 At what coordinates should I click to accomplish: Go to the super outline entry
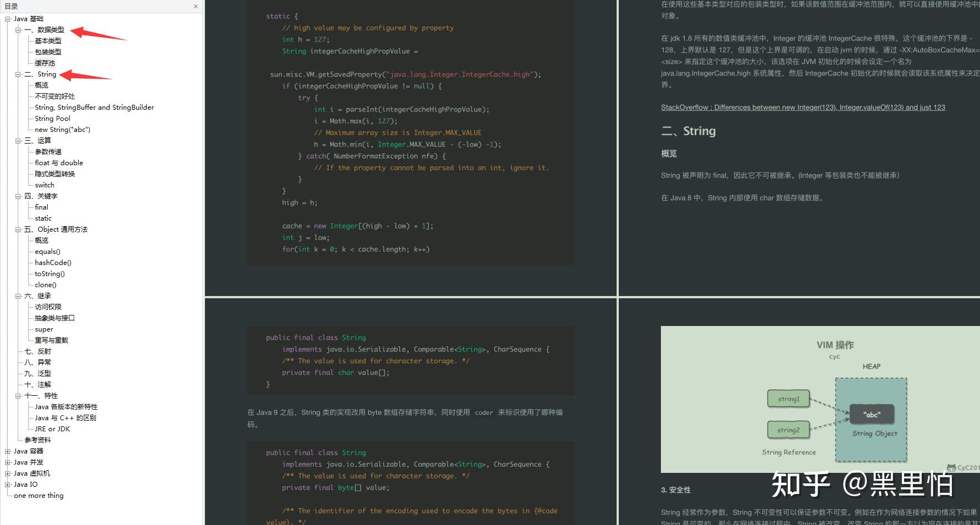tap(44, 329)
